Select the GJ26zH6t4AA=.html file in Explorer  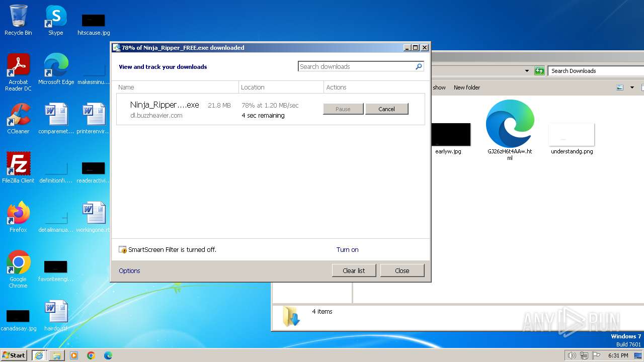click(x=510, y=131)
